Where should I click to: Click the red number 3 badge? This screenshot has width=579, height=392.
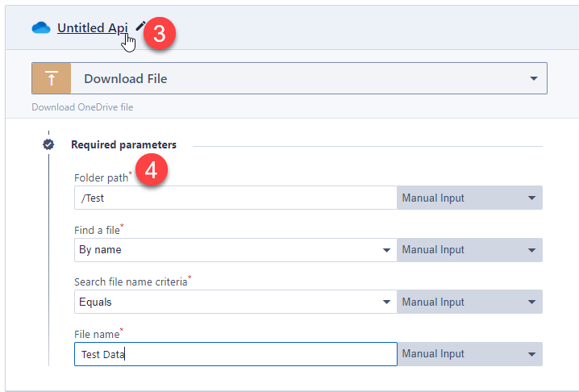[160, 34]
